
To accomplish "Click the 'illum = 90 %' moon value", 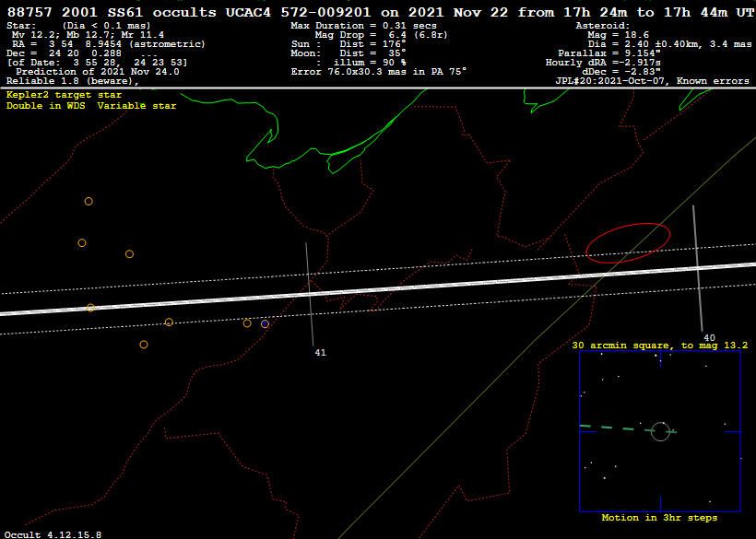I will click(x=370, y=62).
